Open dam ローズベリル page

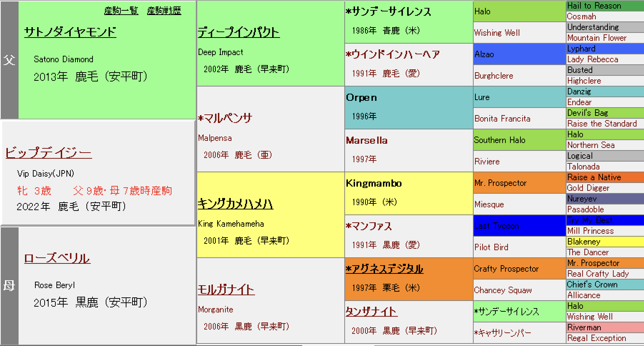click(x=57, y=258)
